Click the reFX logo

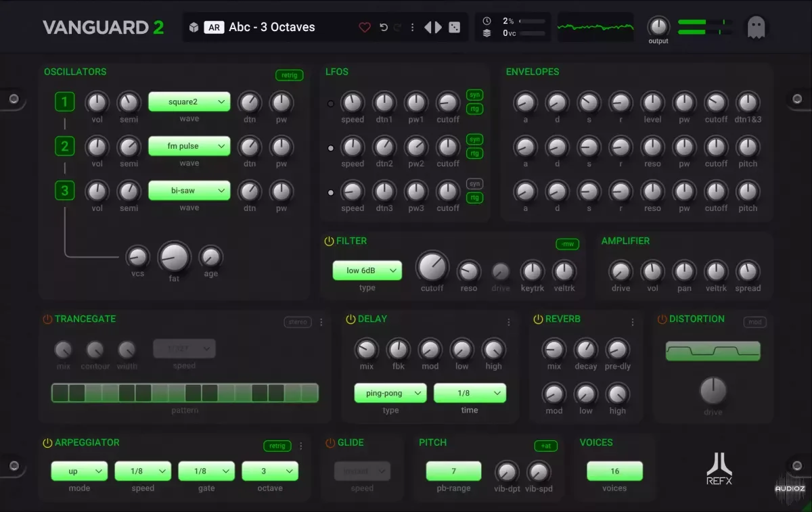coord(719,468)
